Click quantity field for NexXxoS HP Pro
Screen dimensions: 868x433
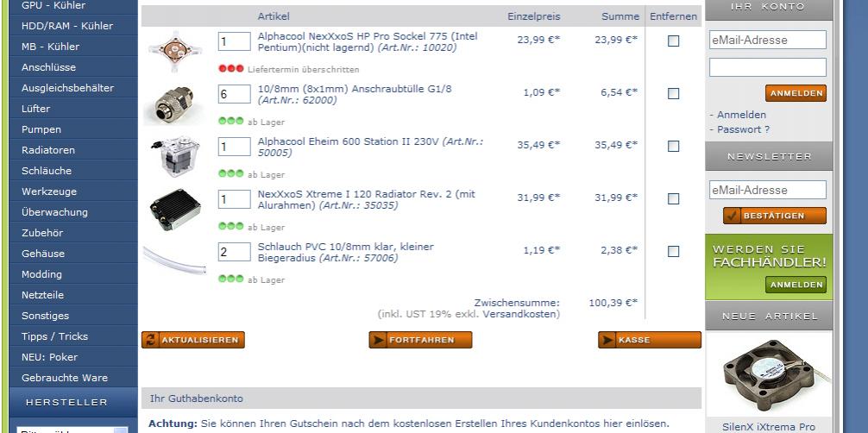(234, 41)
